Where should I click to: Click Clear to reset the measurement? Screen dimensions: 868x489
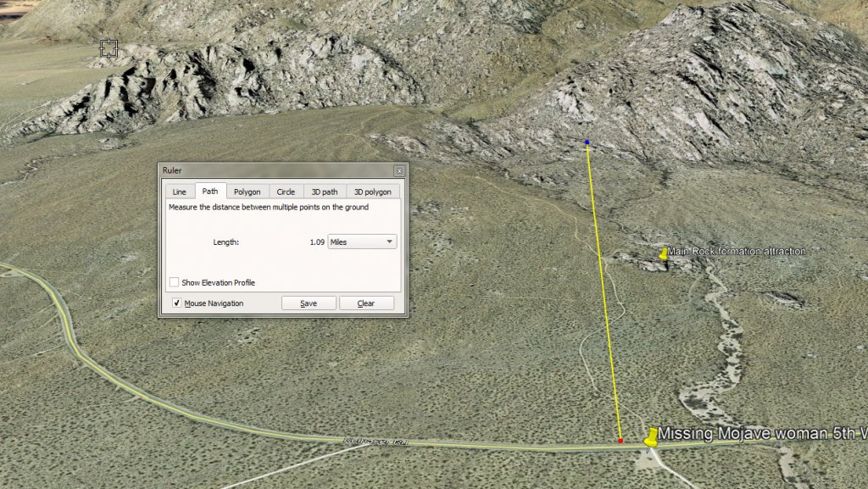[x=366, y=303]
